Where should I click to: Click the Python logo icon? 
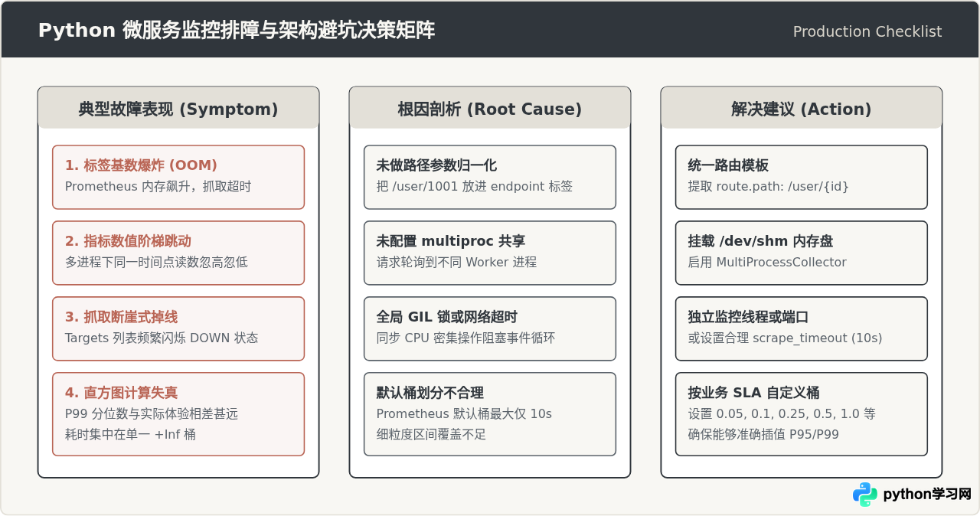[x=865, y=495]
